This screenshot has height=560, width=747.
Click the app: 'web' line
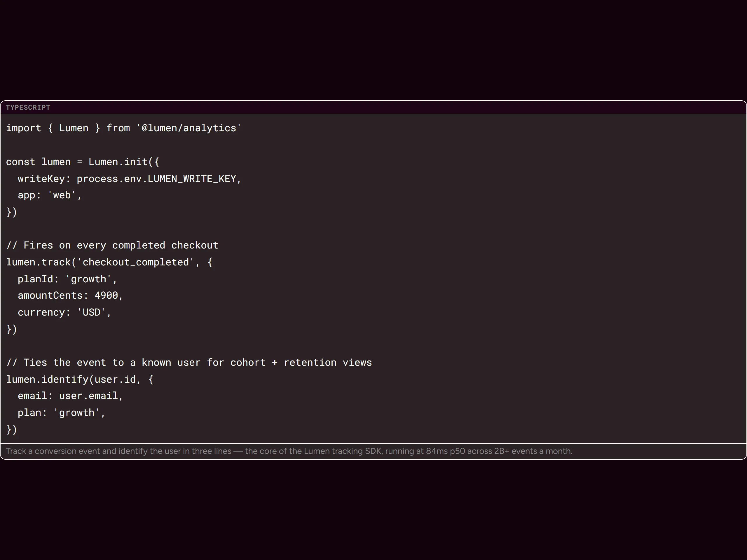point(50,195)
